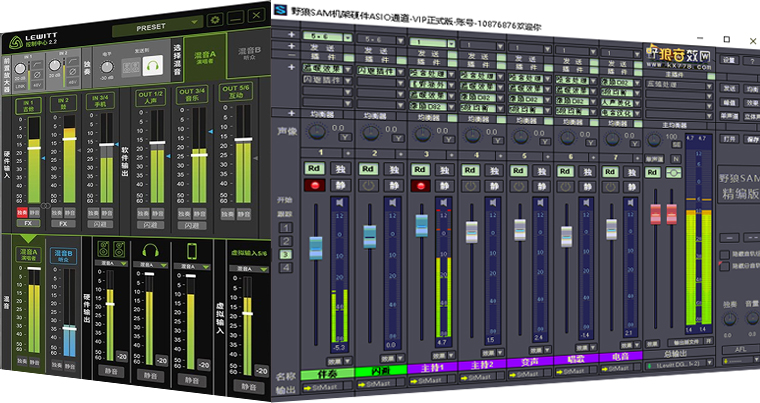Toggle FX on IN 1 channel
The height and width of the screenshot is (403, 760).
pyautogui.click(x=28, y=223)
